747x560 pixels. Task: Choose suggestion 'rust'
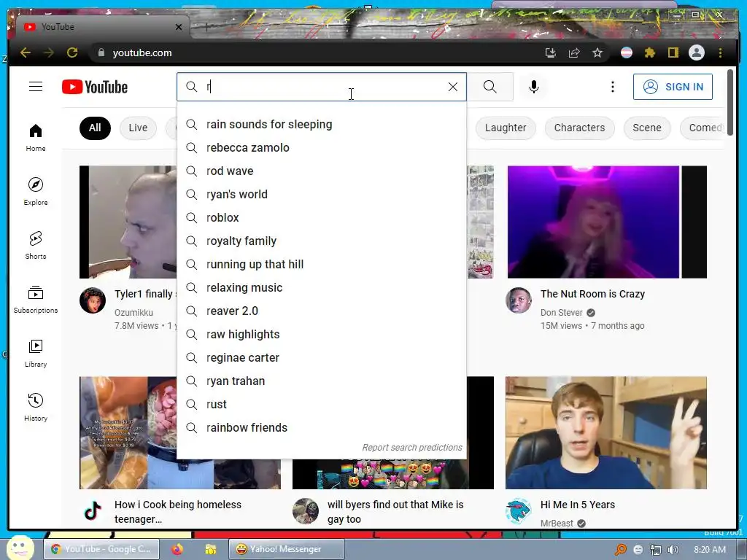pos(322,404)
